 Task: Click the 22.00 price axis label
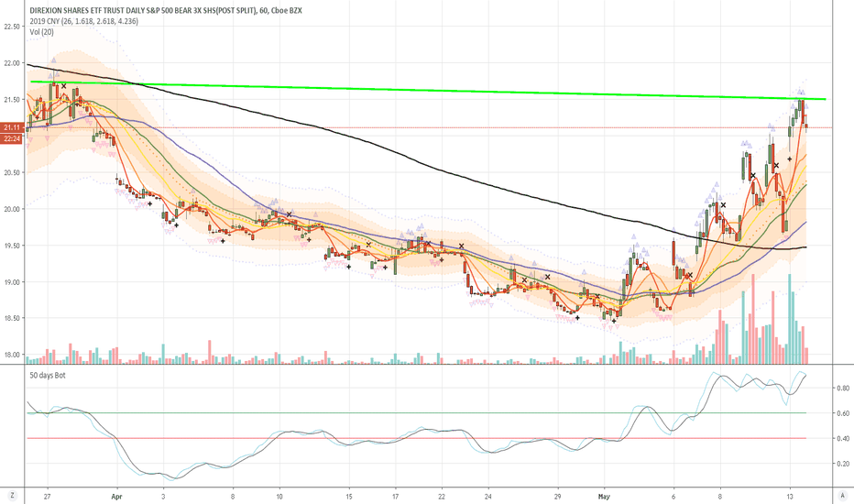pos(12,63)
